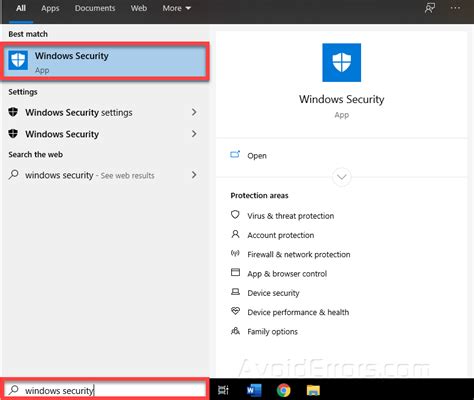Click the Family options people icon
This screenshot has width=474, height=400.
235,331
